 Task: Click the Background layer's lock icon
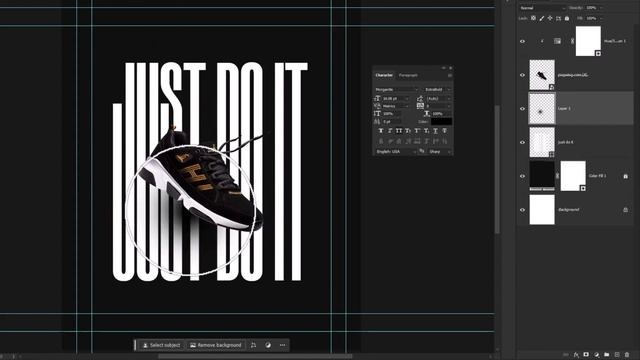pos(625,210)
